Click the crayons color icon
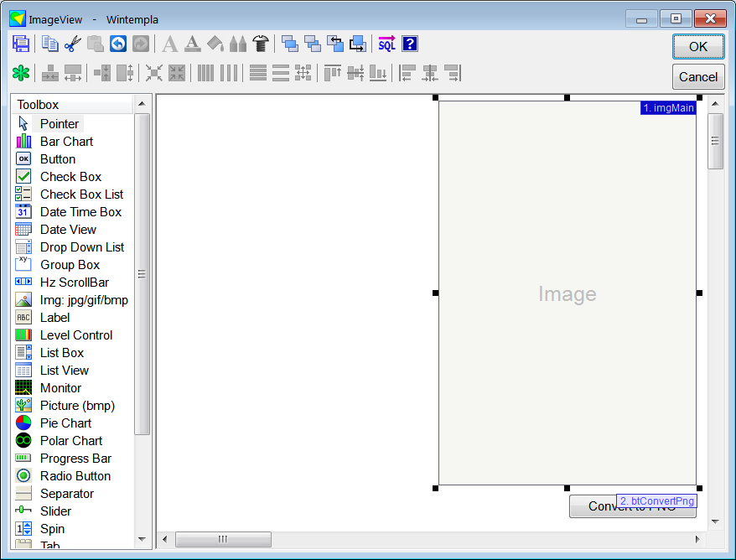The width and height of the screenshot is (736, 560). click(238, 44)
